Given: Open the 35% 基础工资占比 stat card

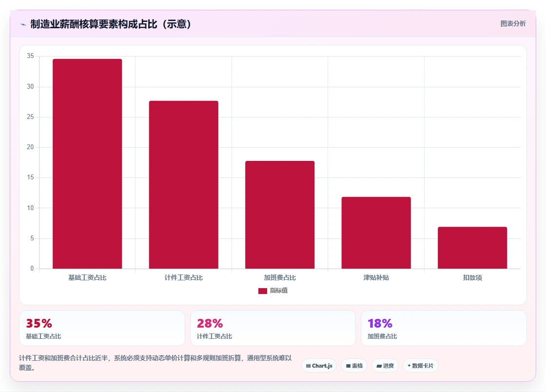Looking at the screenshot, I should pyautogui.click(x=102, y=328).
